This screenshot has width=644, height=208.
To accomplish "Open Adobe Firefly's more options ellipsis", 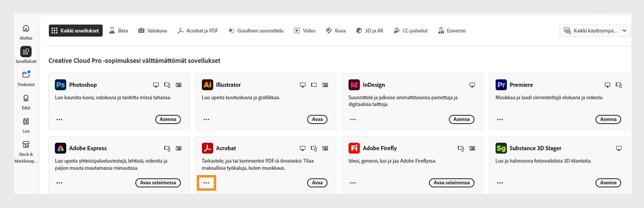I will [353, 183].
